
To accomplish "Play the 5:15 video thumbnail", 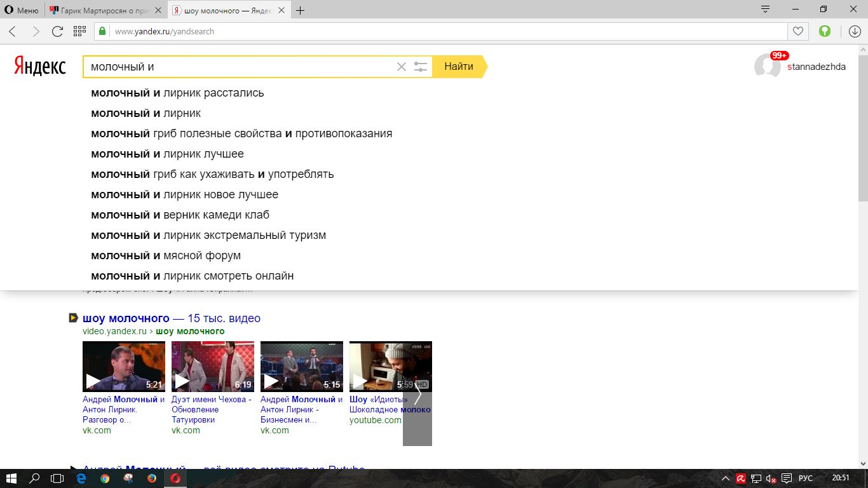I will pyautogui.click(x=302, y=367).
